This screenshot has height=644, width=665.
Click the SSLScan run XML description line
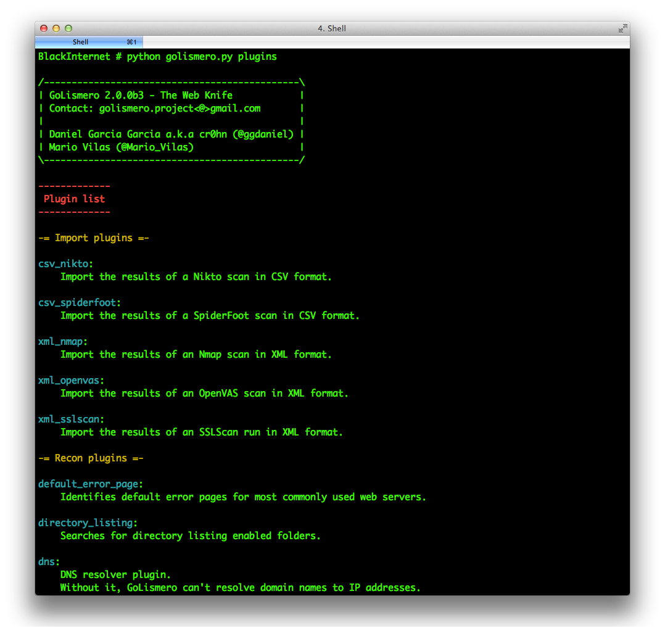[x=202, y=432]
